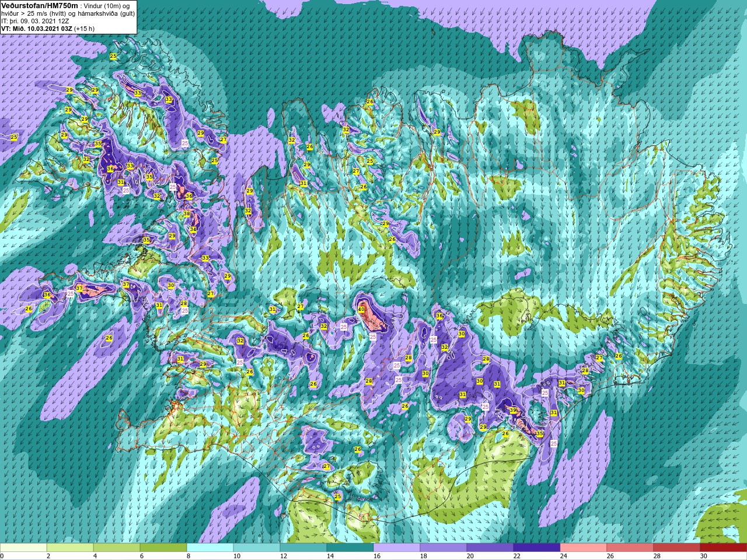This screenshot has width=747, height=560.
Task: Click the yellow "40" peak gust label
Action: [x=361, y=310]
